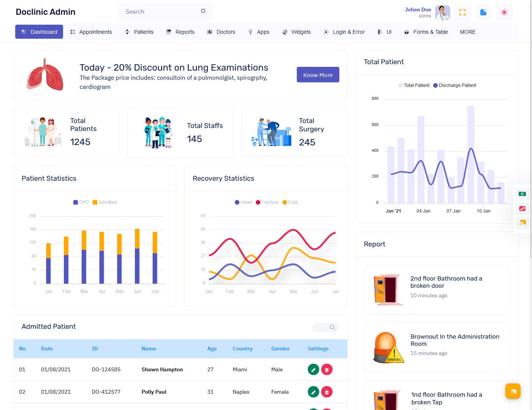The height and width of the screenshot is (410, 532).
Task: Delete Polly Paul using the red trash icon
Action: (326, 391)
